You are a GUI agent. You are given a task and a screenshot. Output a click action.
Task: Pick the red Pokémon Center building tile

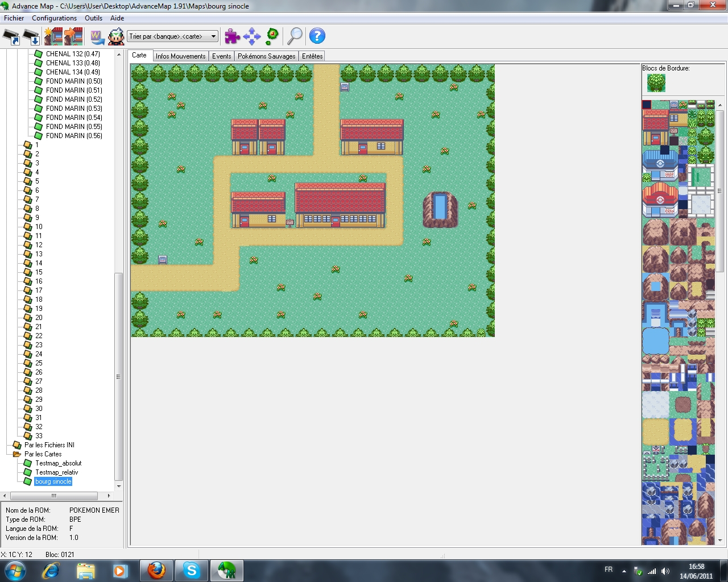point(660,200)
